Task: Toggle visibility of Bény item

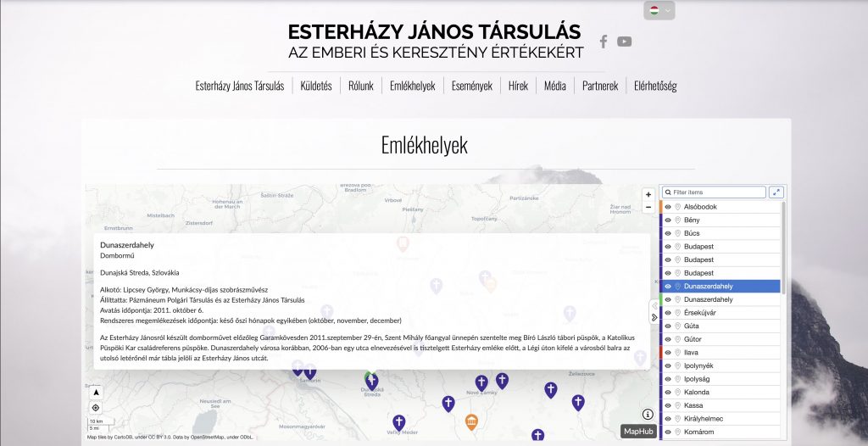Action: (x=668, y=220)
